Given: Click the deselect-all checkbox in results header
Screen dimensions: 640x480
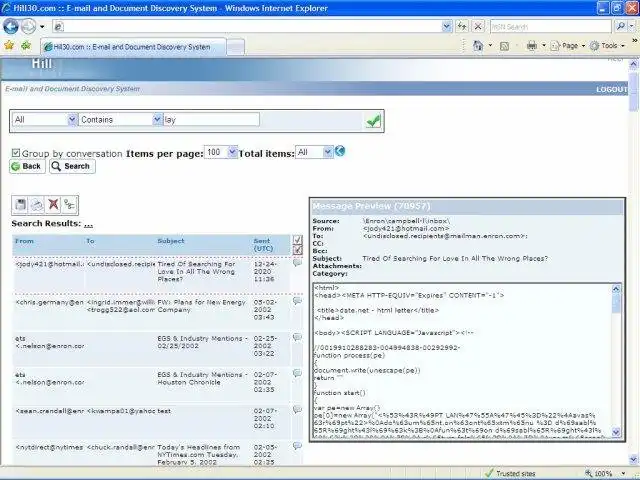Looking at the screenshot, I should (298, 249).
